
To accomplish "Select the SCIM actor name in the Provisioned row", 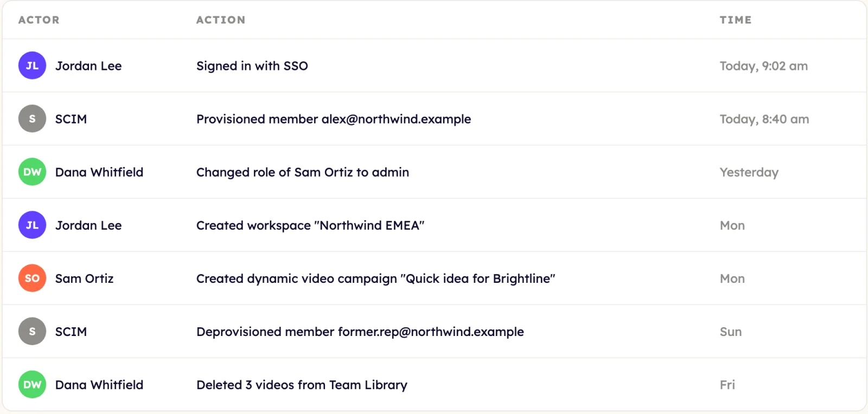I will 71,119.
